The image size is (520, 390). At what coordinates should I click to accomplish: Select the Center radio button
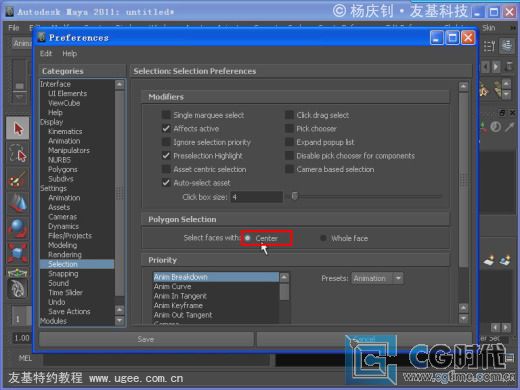coord(248,238)
